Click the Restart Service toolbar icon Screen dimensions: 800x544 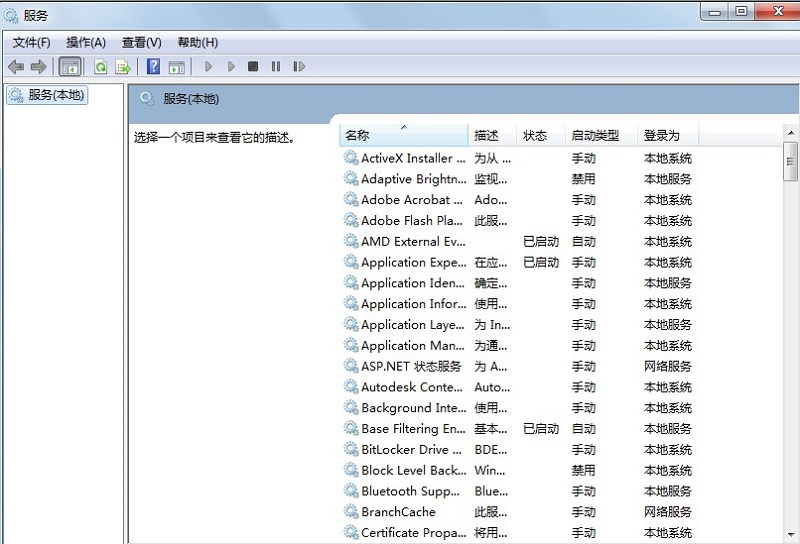pos(299,66)
